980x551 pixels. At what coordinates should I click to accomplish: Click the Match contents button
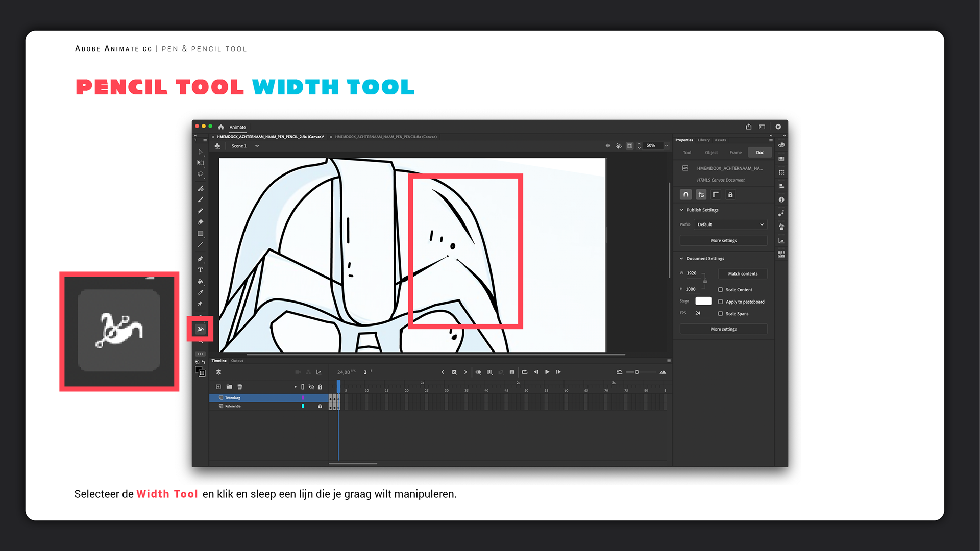pos(743,274)
